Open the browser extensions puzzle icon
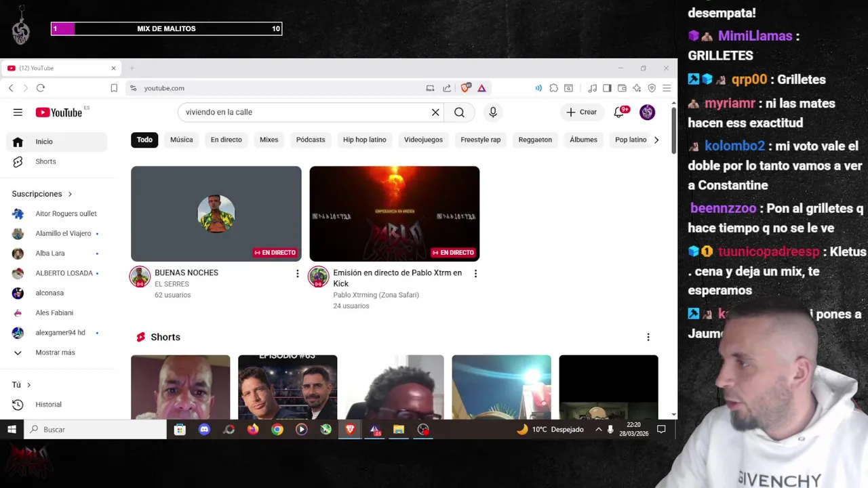The width and height of the screenshot is (868, 488). point(554,88)
